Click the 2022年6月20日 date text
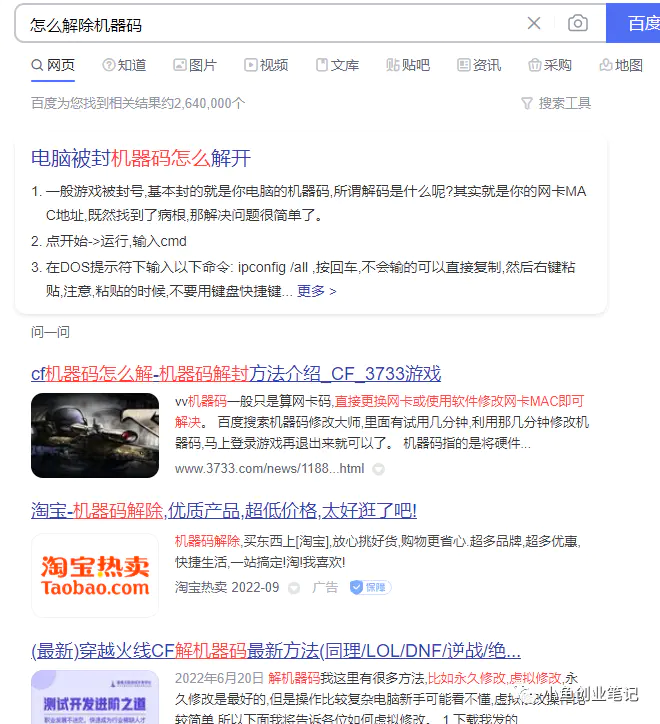Screen dimensions: 660x724 [219, 678]
